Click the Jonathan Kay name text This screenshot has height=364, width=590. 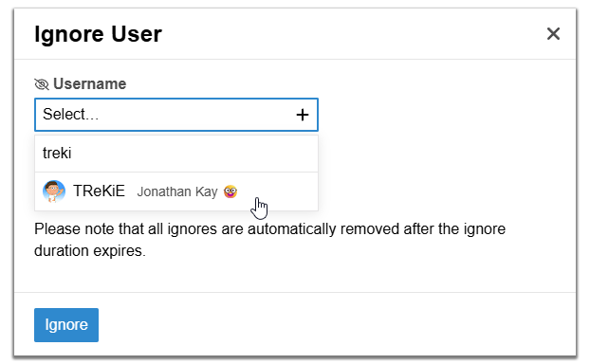pyautogui.click(x=177, y=191)
